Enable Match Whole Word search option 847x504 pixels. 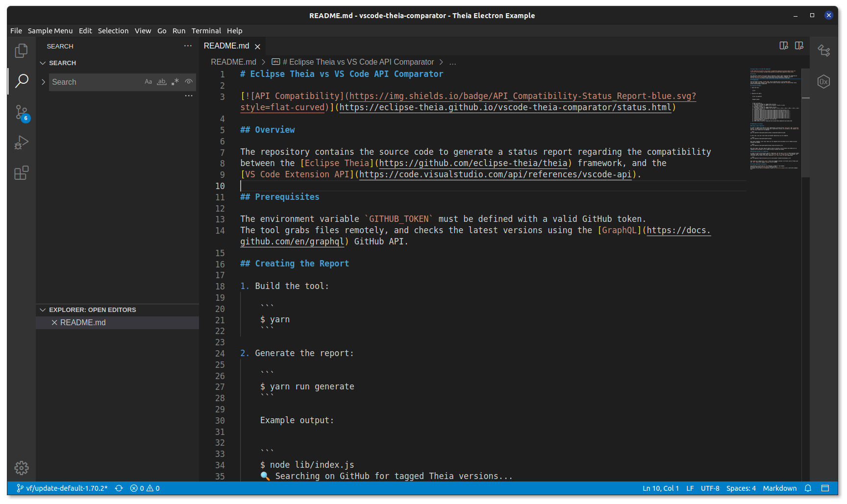[x=162, y=81]
